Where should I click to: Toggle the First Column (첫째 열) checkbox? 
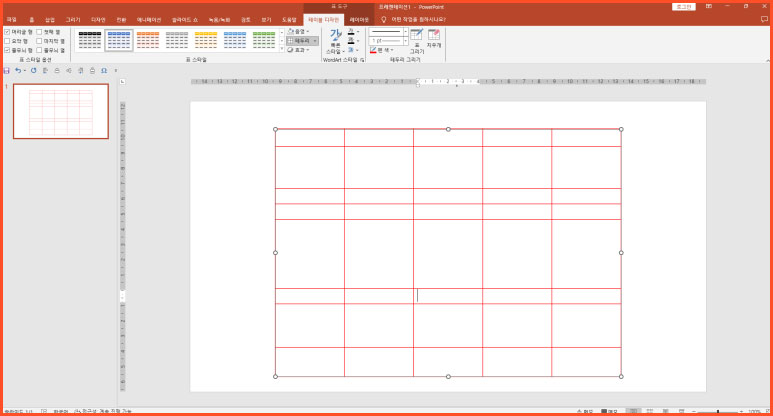39,32
